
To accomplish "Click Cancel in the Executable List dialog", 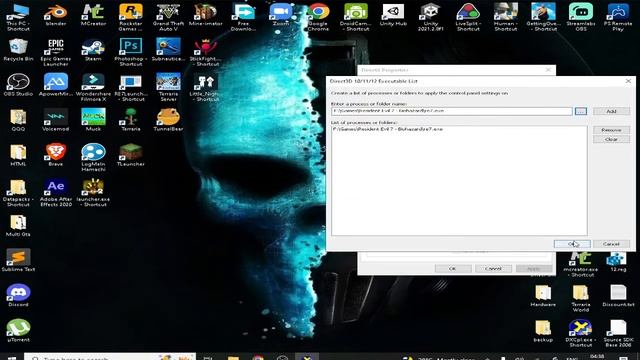I will [x=611, y=244].
